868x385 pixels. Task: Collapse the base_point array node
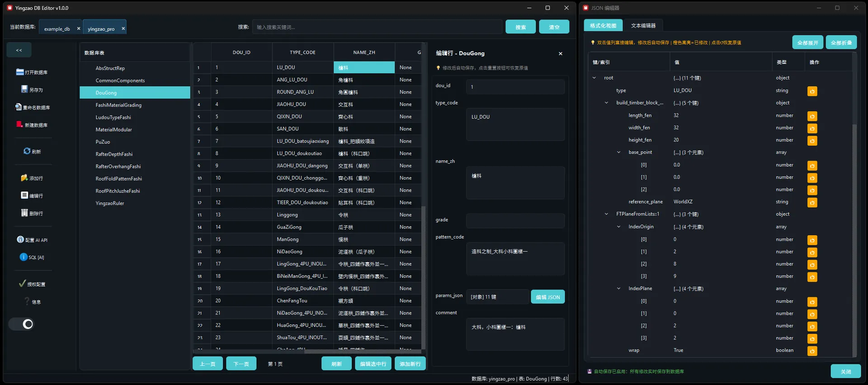[618, 152]
